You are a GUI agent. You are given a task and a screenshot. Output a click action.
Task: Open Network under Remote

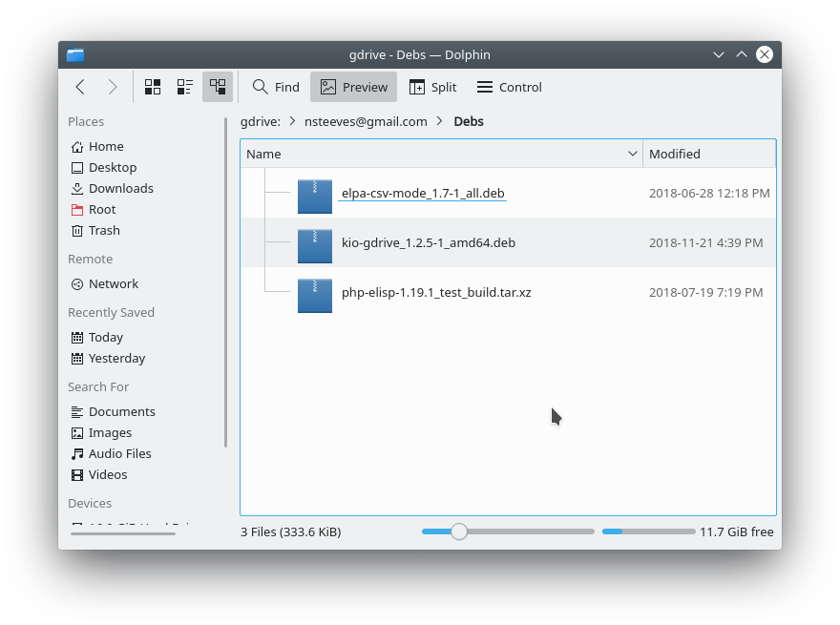[x=105, y=283]
